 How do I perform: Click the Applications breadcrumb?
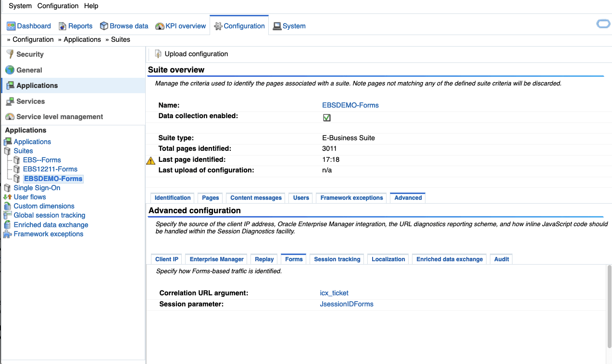(82, 39)
